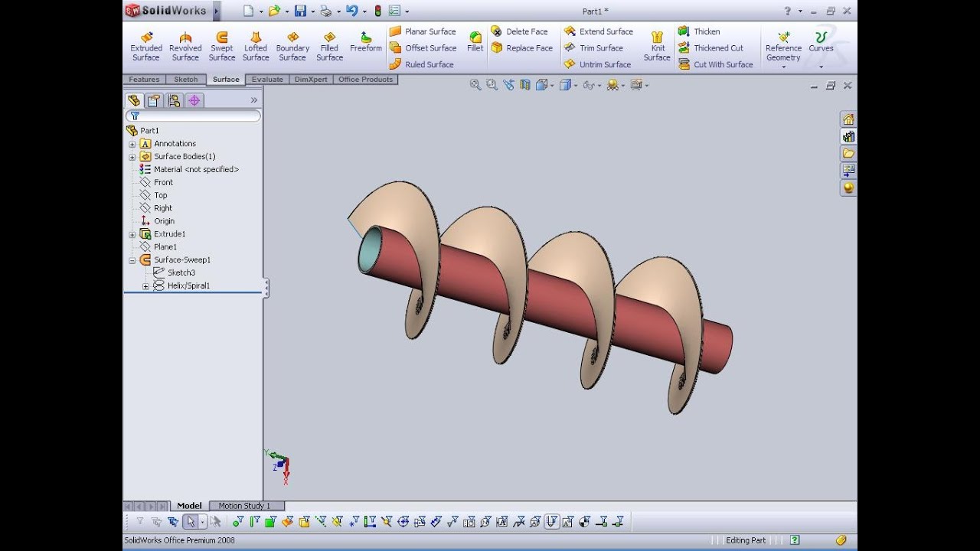This screenshot has width=980, height=551.
Task: Open the Knit Surface tool
Action: tap(657, 47)
